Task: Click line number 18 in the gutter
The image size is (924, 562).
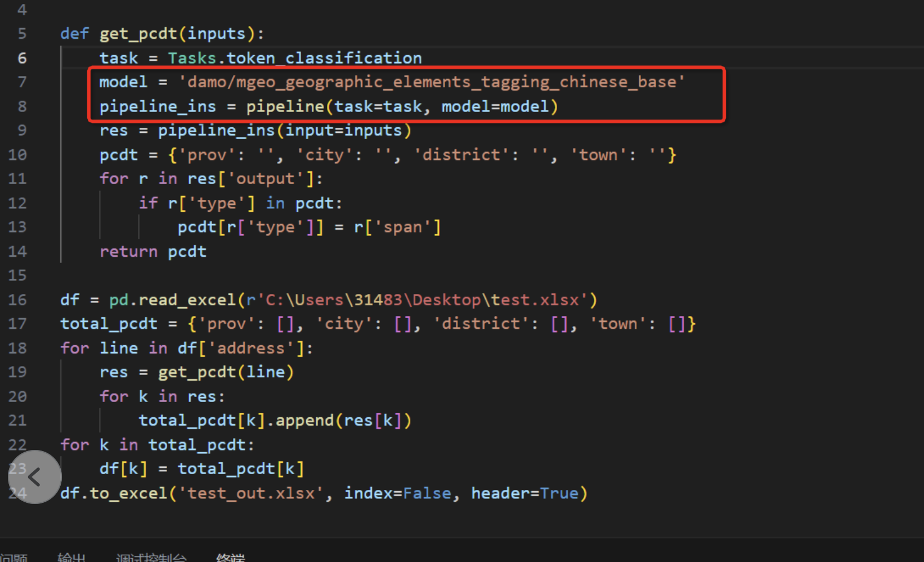Action: coord(17,348)
